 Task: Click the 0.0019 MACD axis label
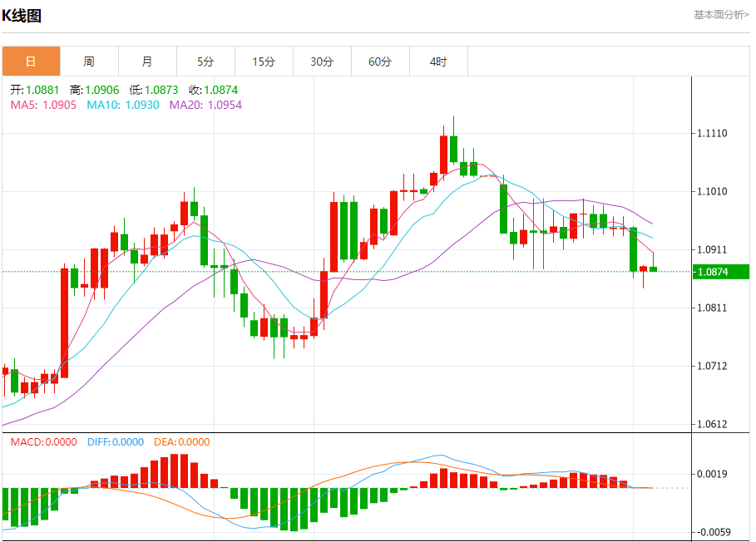[x=713, y=474]
